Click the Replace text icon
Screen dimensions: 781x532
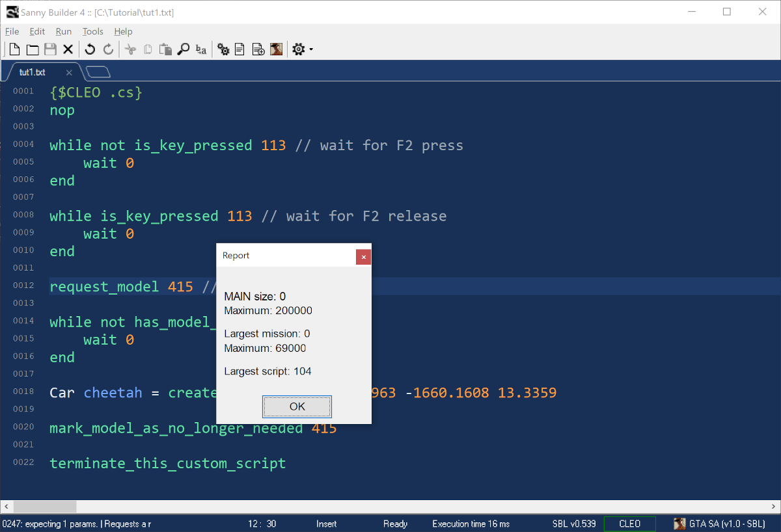pos(201,49)
